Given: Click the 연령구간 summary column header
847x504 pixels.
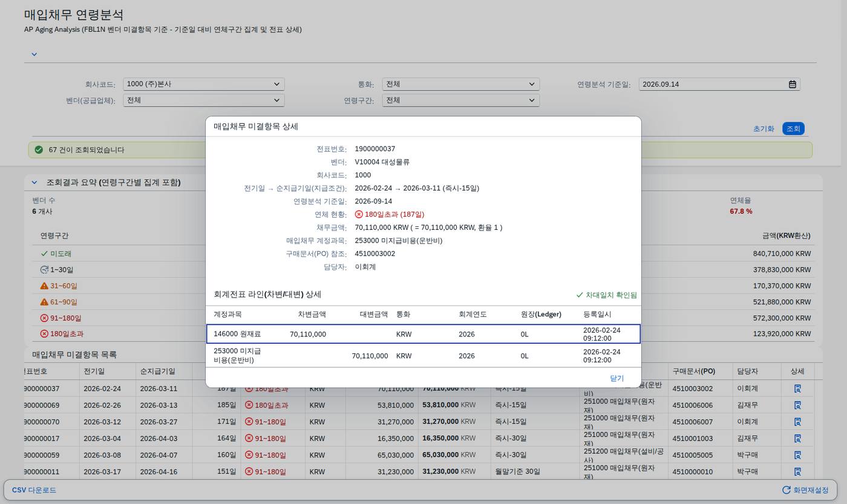Looking at the screenshot, I should [x=54, y=235].
